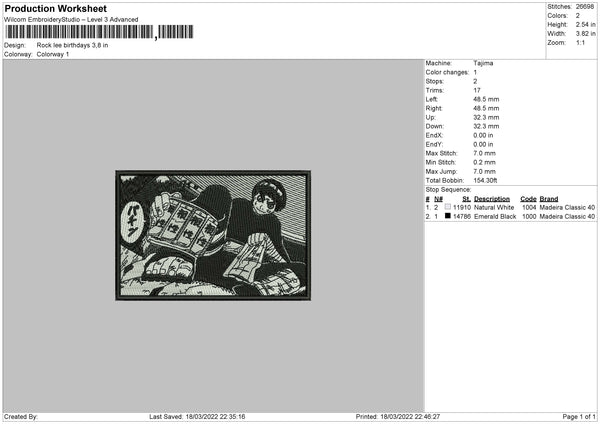This screenshot has height=424, width=600.
Task: Click the Stitches value '26698'
Action: click(585, 7)
